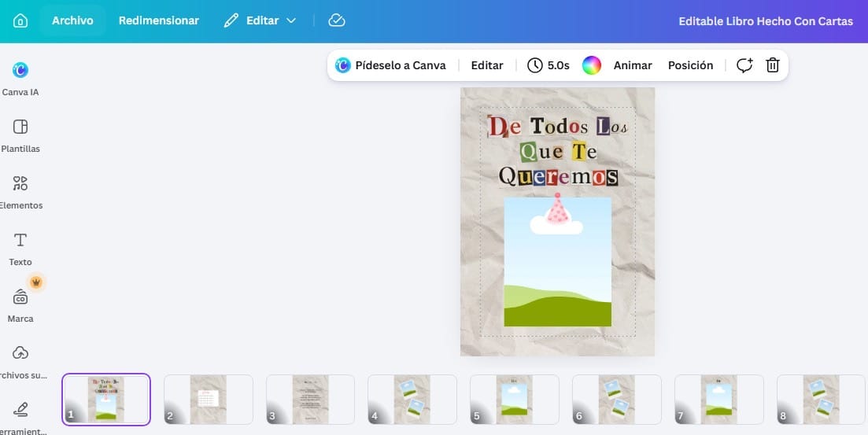Image resolution: width=868 pixels, height=435 pixels.
Task: Open the Marca brand kit panel
Action: (20, 305)
